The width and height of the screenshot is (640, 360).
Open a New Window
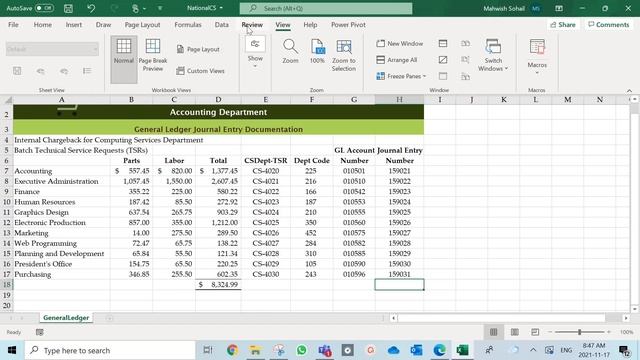pyautogui.click(x=400, y=43)
